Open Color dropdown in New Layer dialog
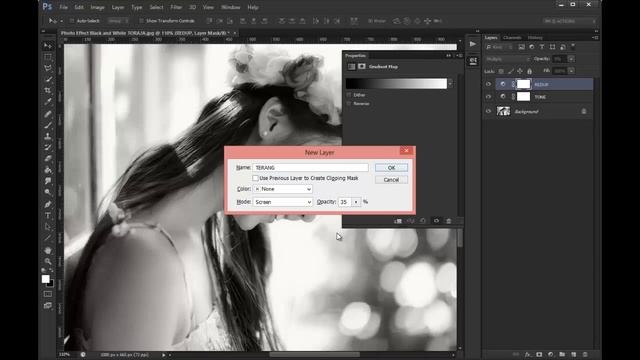The height and width of the screenshot is (360, 640). click(282, 189)
